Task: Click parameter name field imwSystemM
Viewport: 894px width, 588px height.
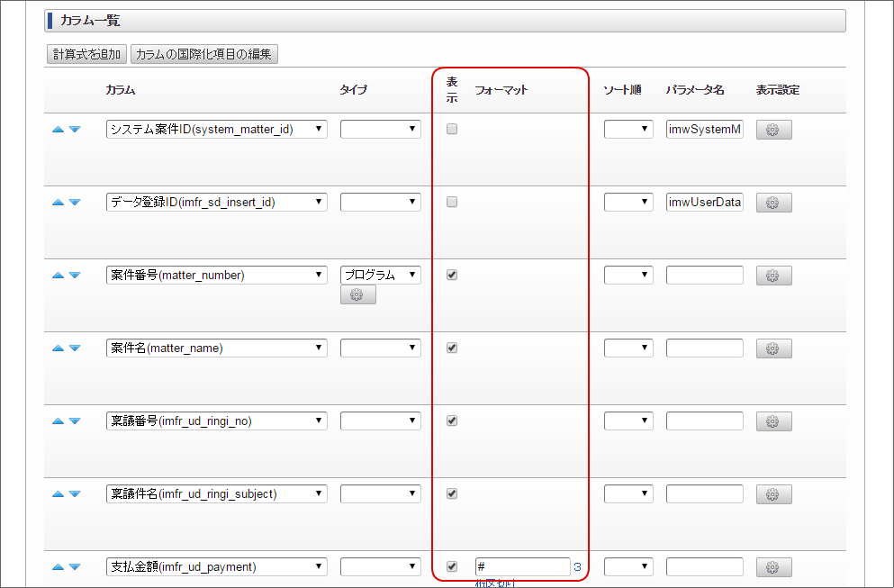Action: click(x=705, y=129)
